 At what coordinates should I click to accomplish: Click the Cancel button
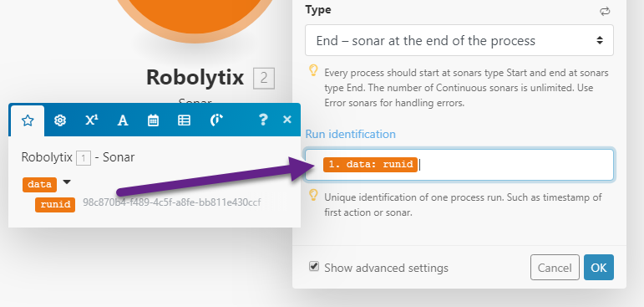555,268
